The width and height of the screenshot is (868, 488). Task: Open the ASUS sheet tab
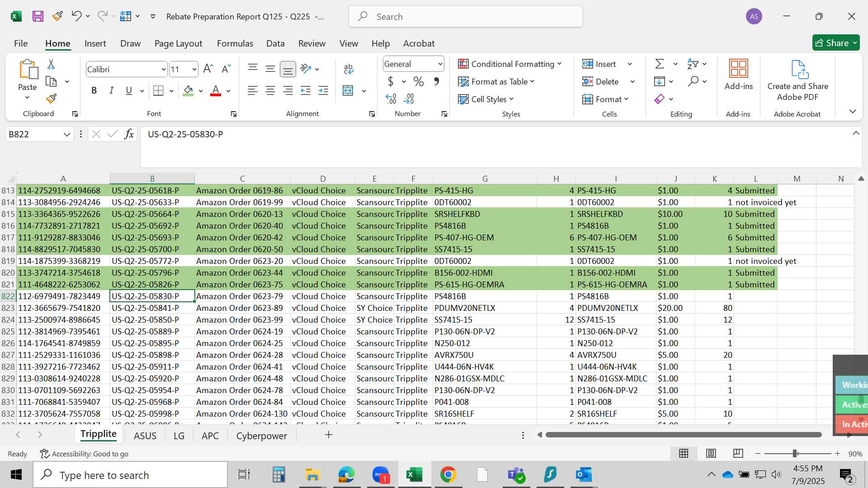[145, 436]
